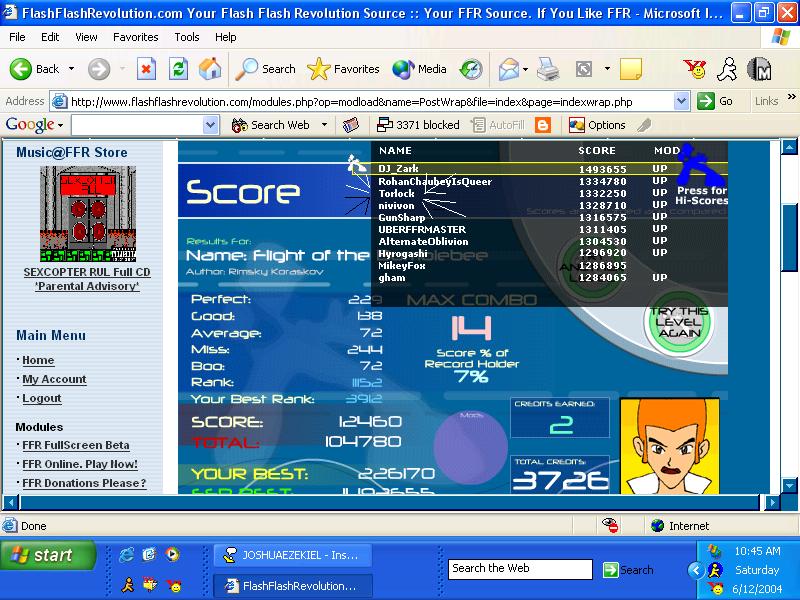Viewport: 800px width, 600px height.
Task: Open the Help menu
Action: 226,37
